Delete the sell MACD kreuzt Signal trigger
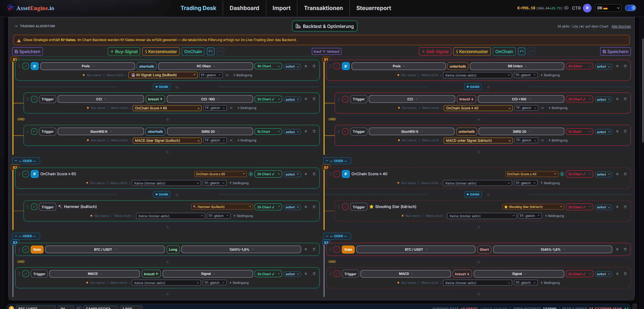 (x=625, y=274)
